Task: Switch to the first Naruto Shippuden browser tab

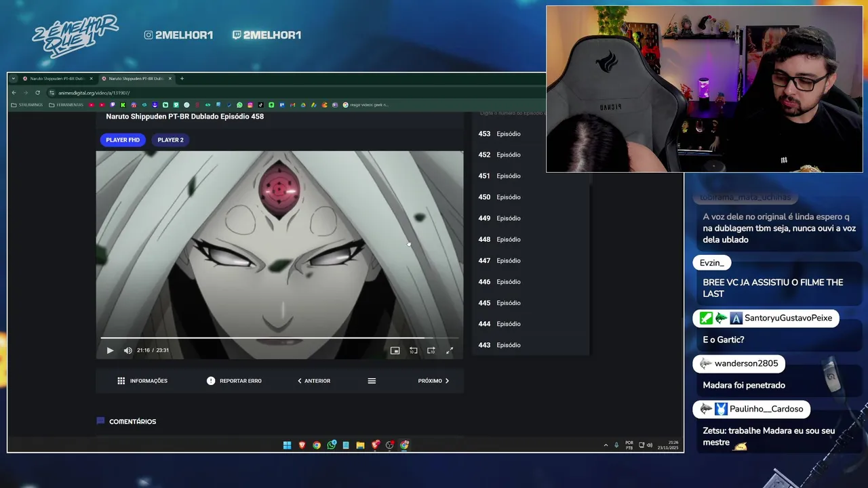Action: [x=57, y=79]
